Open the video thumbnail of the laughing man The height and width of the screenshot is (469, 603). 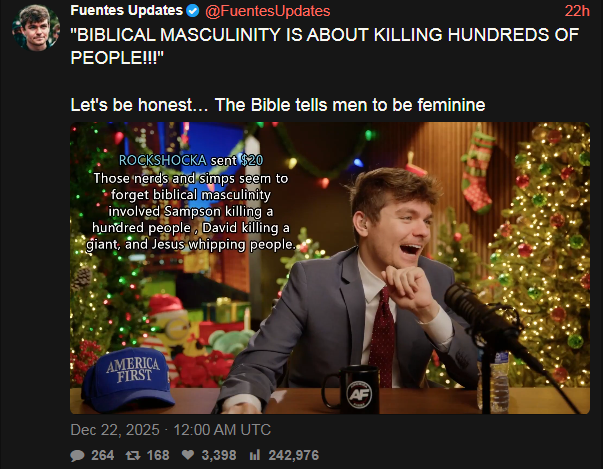[x=330, y=268]
